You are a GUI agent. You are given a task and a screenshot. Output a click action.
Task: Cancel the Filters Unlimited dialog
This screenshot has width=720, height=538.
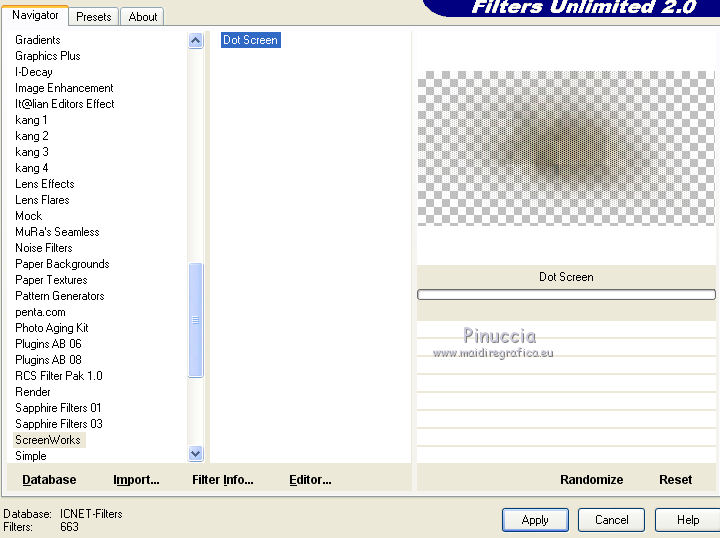click(612, 520)
